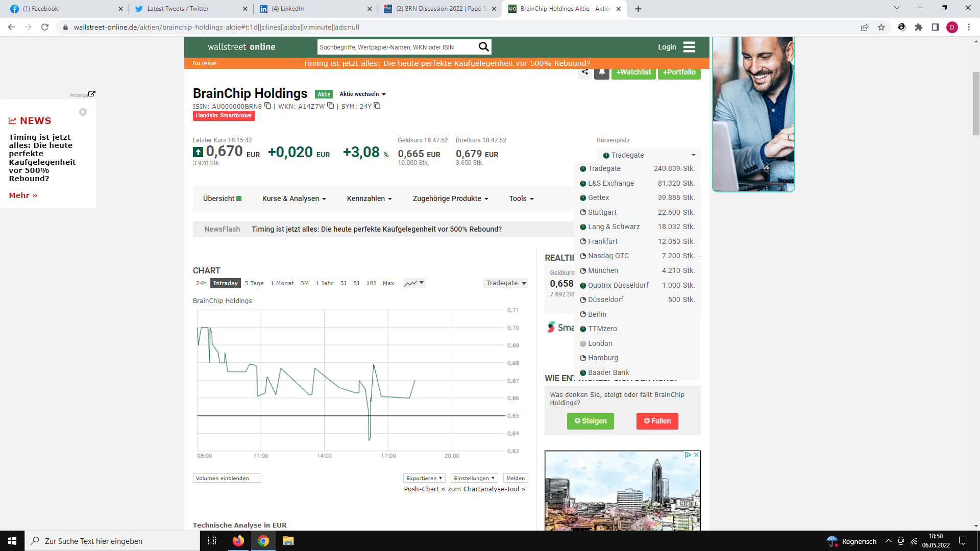Open Chrome three-dot menu

969,27
